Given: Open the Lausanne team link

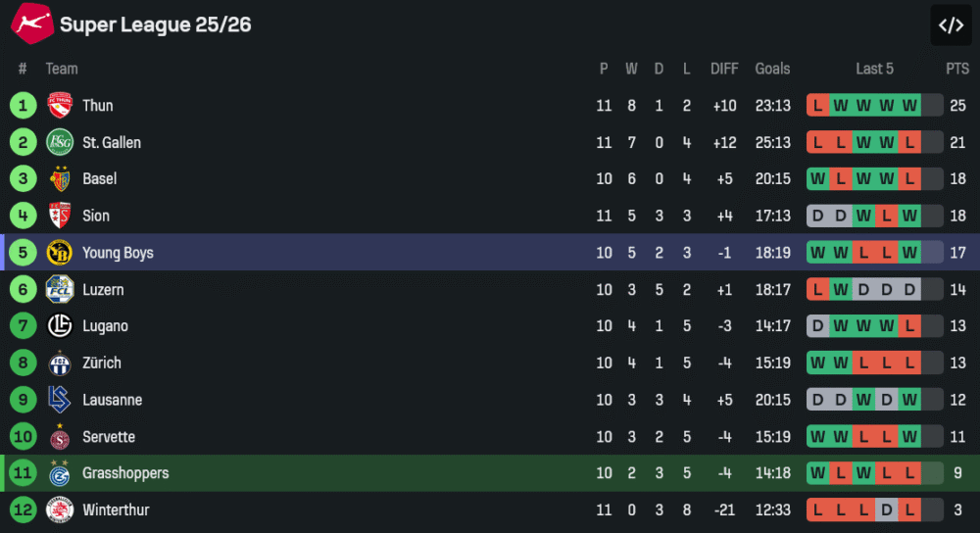Looking at the screenshot, I should [112, 400].
